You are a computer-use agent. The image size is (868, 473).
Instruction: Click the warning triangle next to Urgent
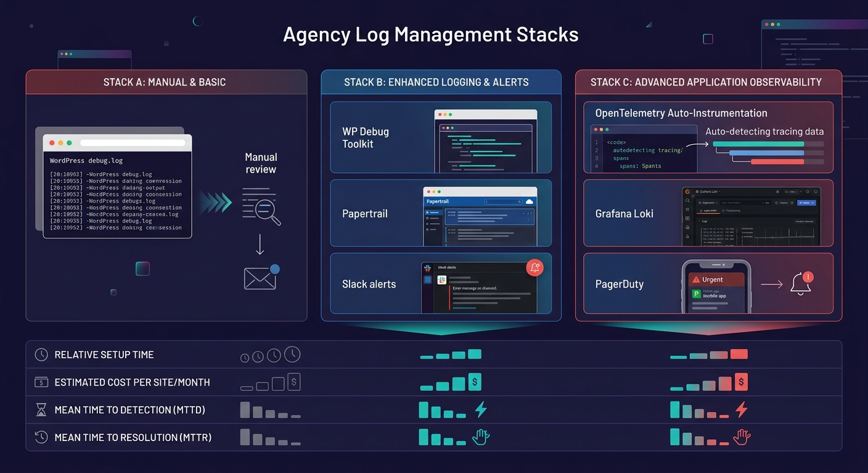695,279
